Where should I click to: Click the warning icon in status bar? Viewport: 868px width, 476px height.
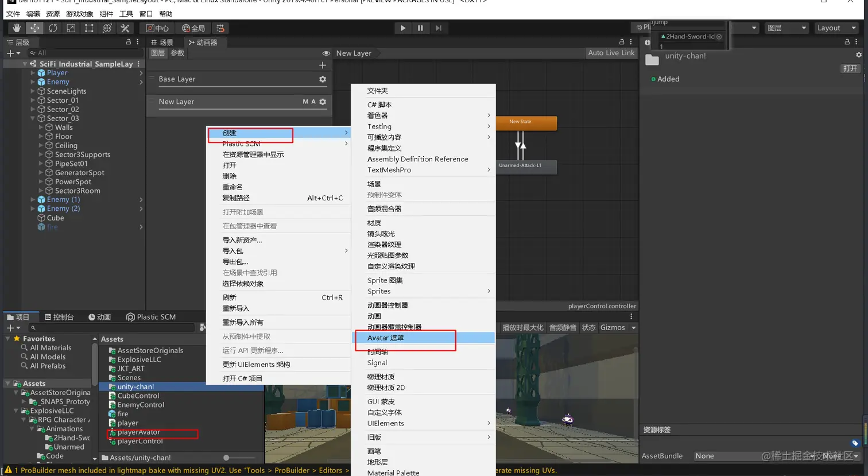[8, 470]
